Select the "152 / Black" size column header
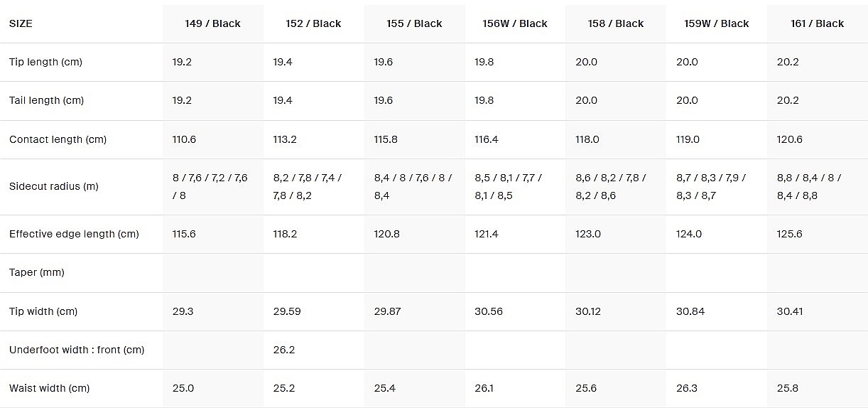The height and width of the screenshot is (408, 868). click(x=313, y=23)
